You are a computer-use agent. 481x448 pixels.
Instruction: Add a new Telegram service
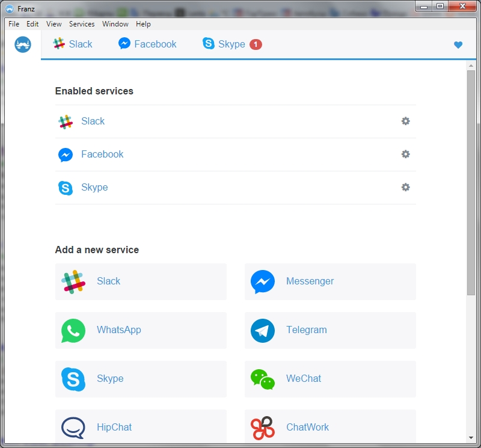pos(330,331)
